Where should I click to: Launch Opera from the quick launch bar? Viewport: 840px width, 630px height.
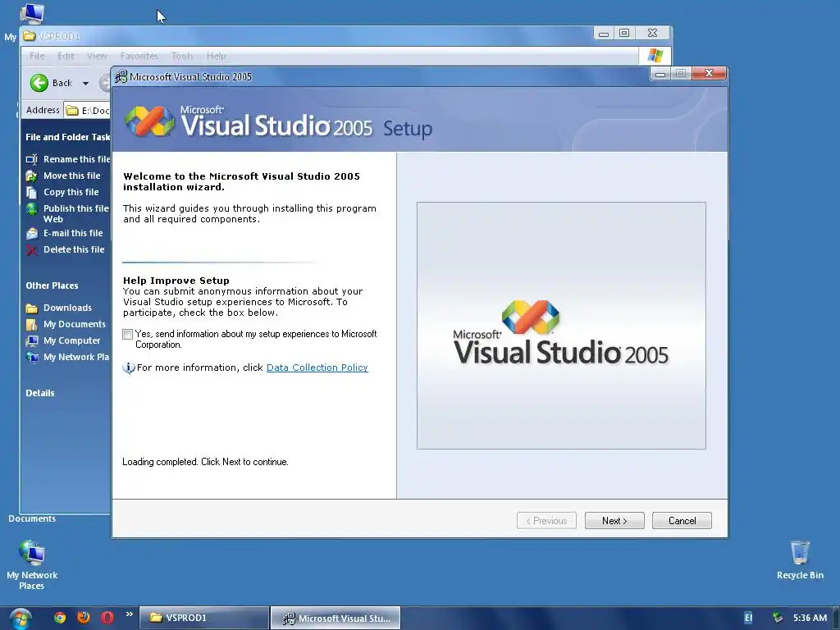(x=107, y=618)
